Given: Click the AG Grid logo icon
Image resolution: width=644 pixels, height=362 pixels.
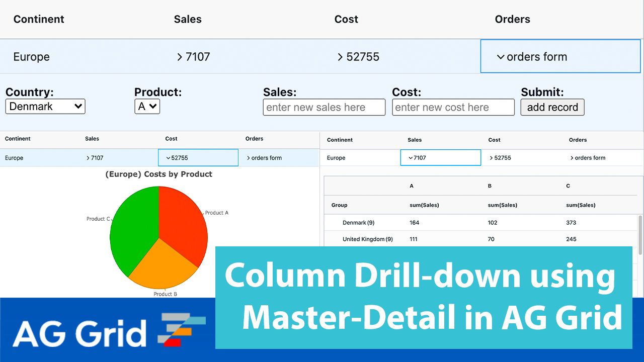Looking at the screenshot, I should coord(181,329).
